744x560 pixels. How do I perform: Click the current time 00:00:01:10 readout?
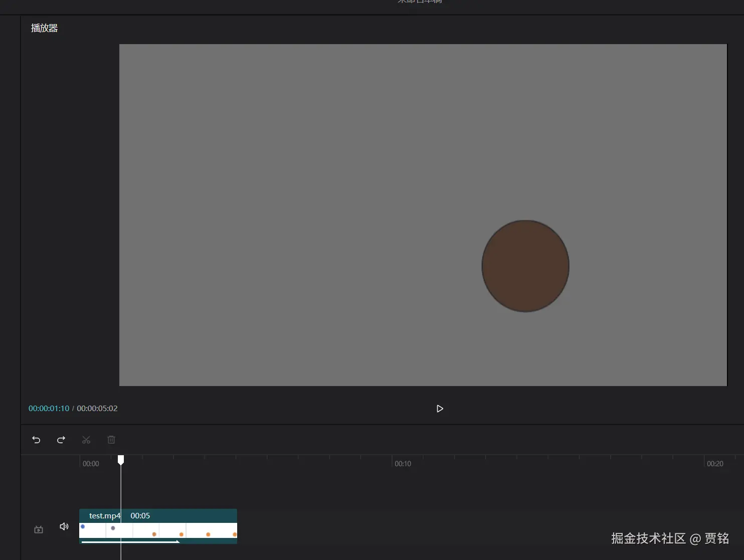49,409
